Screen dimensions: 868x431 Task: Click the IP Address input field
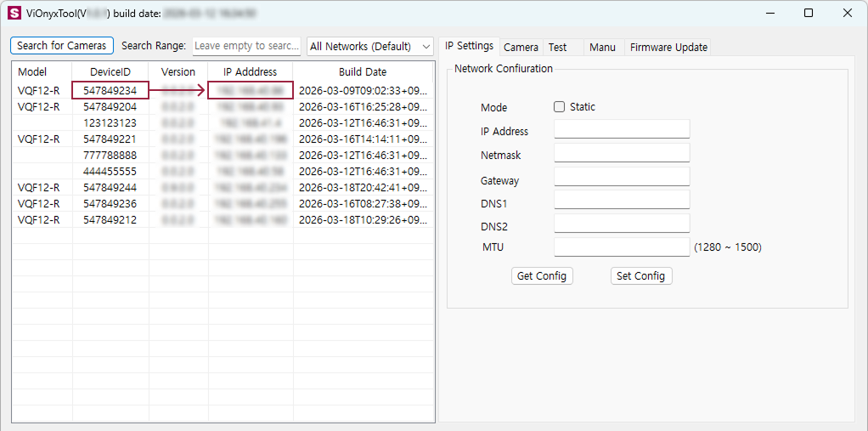click(x=622, y=129)
